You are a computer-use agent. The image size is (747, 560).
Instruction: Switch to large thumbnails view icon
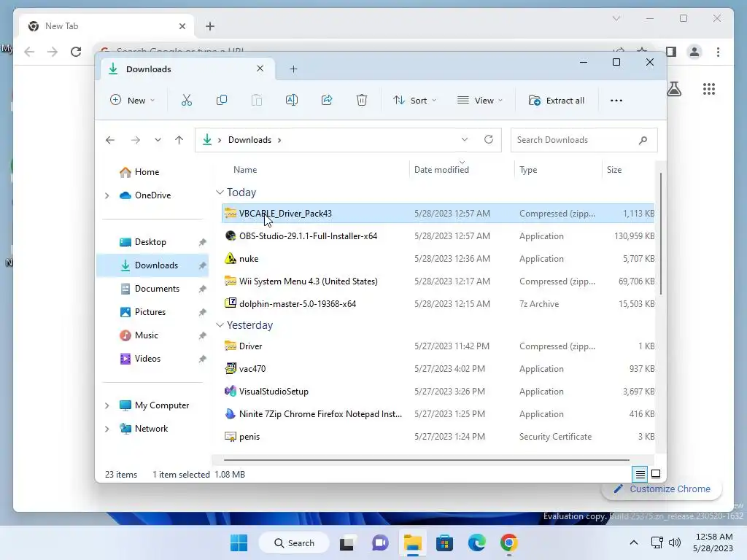click(656, 474)
